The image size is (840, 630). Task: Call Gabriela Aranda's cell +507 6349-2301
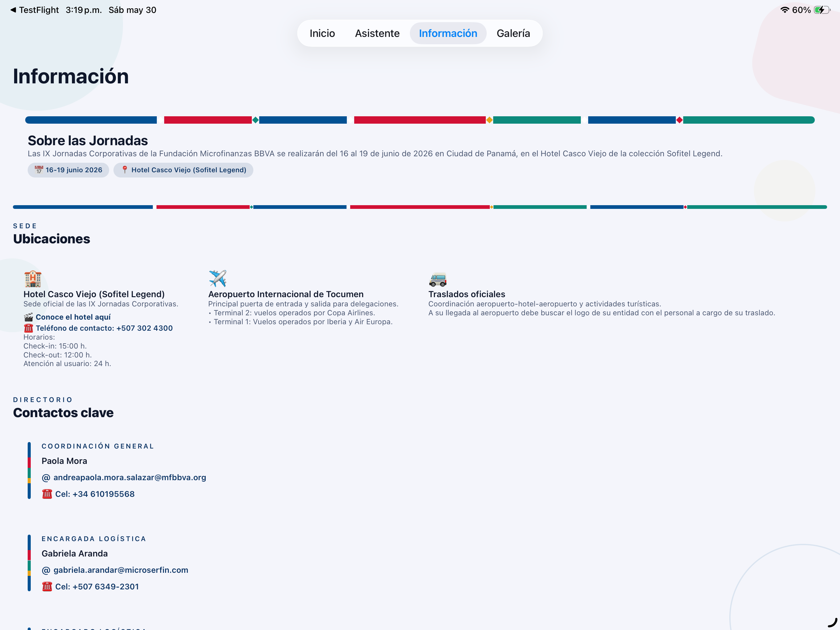pyautogui.click(x=97, y=587)
